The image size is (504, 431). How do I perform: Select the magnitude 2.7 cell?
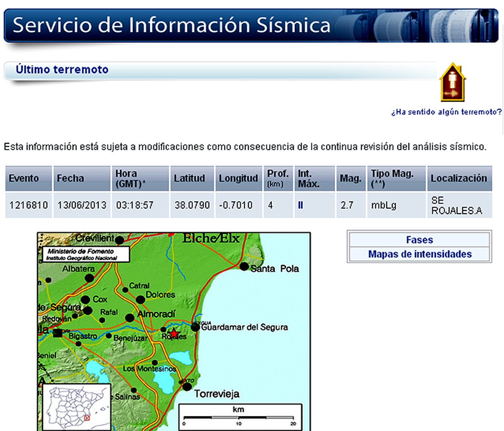[x=351, y=205]
